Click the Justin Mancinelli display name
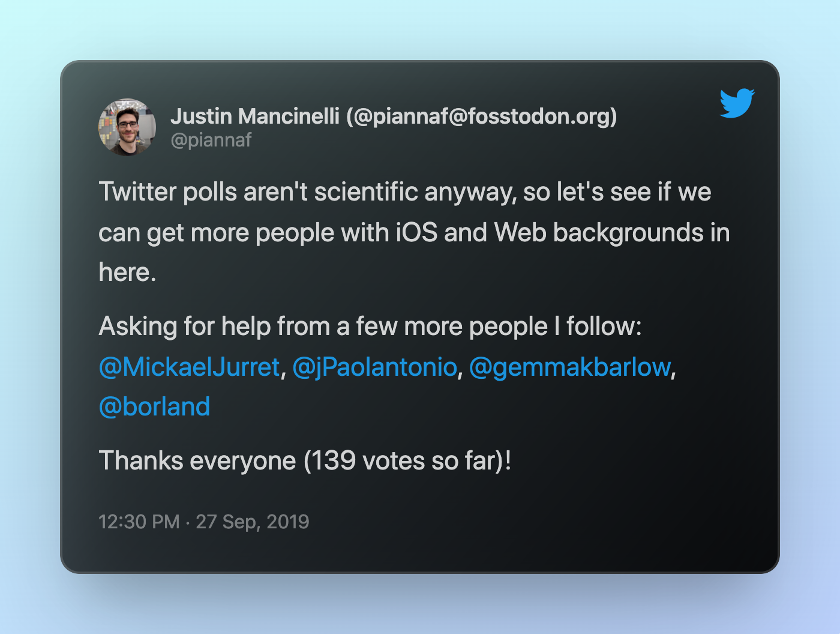This screenshot has width=840, height=634. click(x=255, y=116)
